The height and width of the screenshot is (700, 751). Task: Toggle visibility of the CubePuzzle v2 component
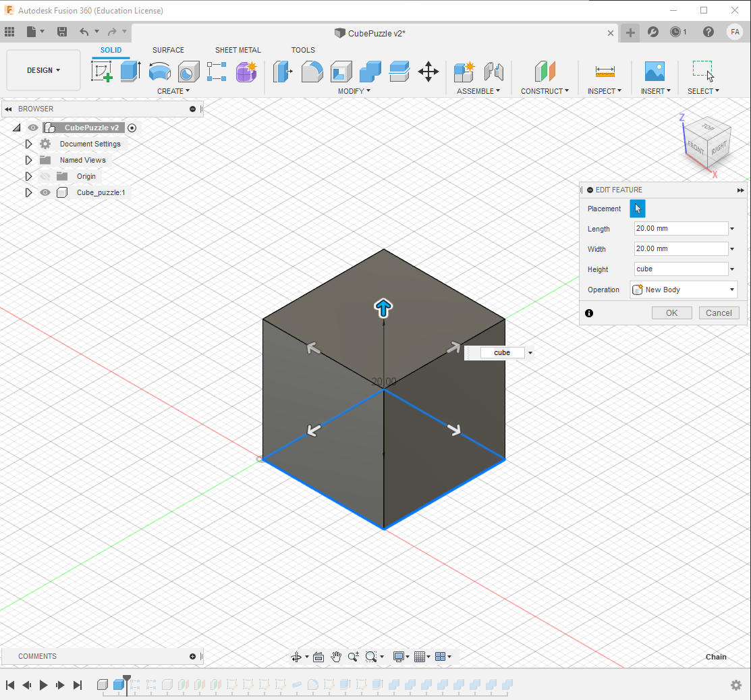coord(32,128)
